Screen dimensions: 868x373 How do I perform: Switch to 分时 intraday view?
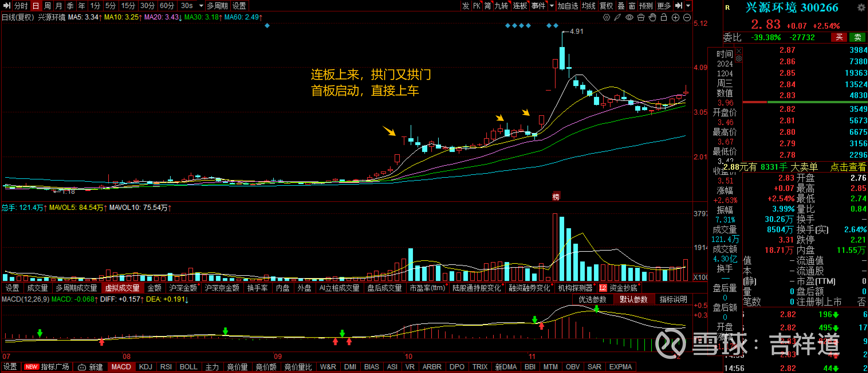coord(21,5)
